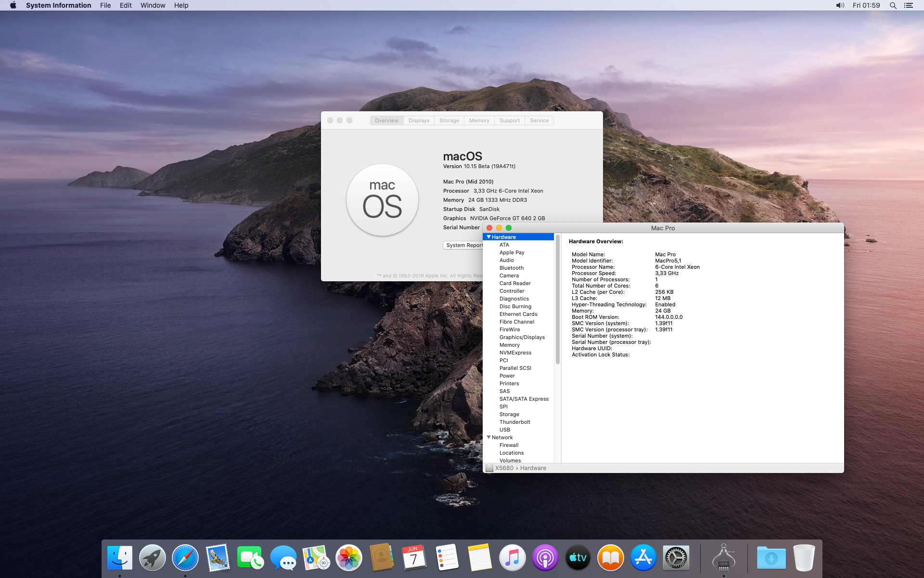Click X5680 in path bar
This screenshot has height=578, width=924.
tap(504, 468)
